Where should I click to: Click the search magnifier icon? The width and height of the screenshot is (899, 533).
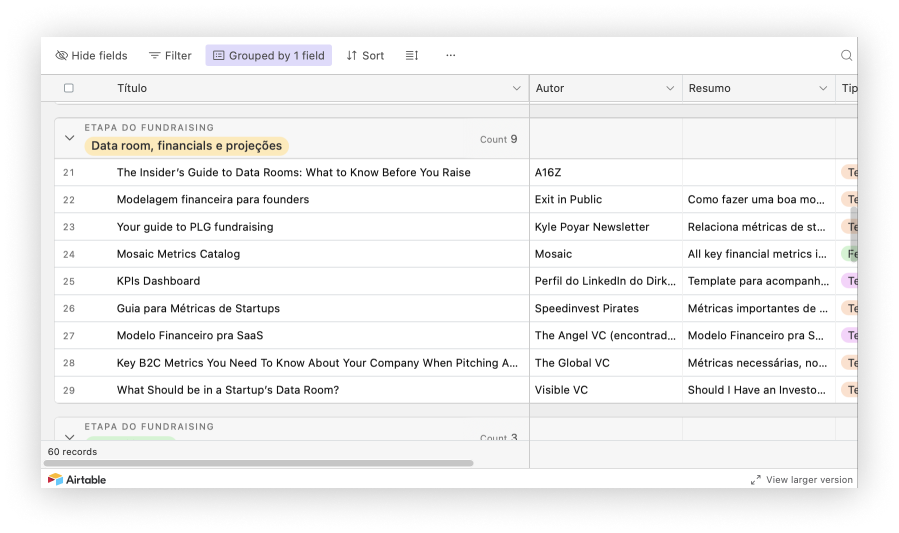pos(846,56)
